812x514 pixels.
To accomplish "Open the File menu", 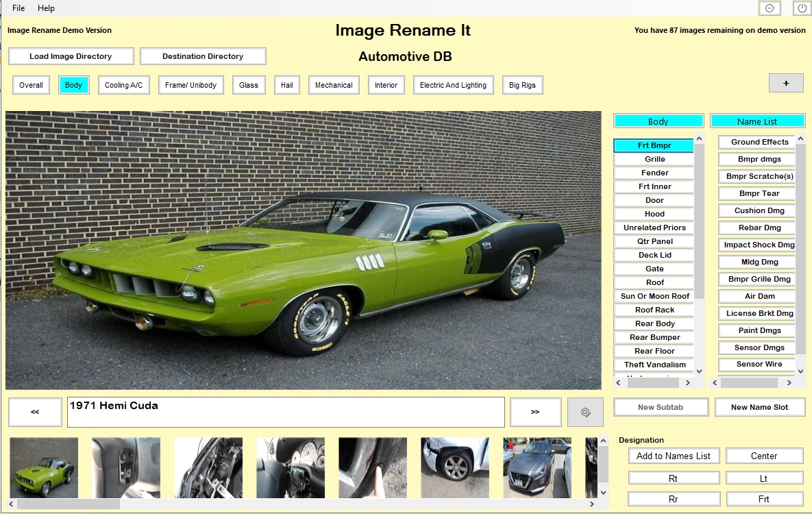I will click(19, 8).
